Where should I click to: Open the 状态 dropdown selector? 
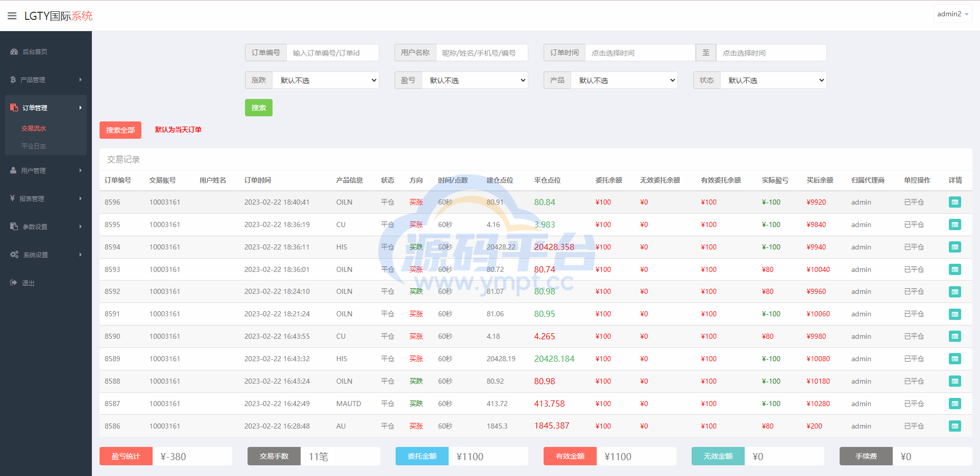tap(773, 80)
